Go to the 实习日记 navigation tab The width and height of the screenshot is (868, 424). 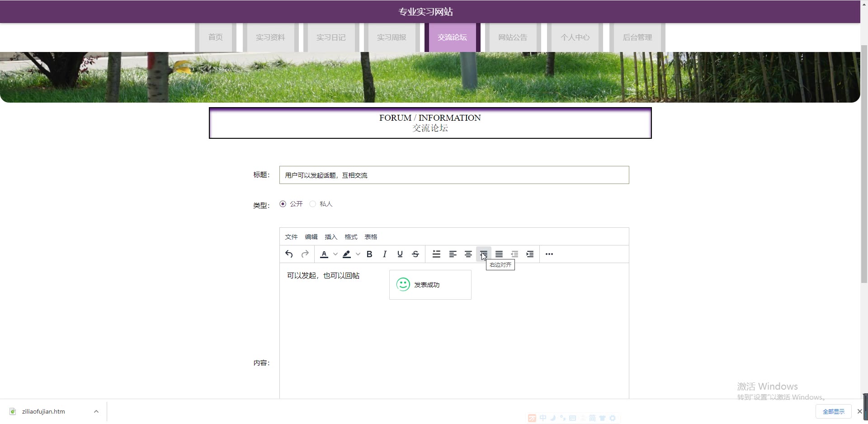[x=331, y=38]
